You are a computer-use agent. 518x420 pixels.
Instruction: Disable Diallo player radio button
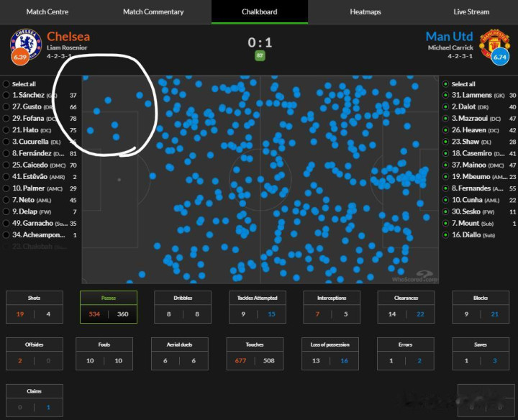click(445, 234)
